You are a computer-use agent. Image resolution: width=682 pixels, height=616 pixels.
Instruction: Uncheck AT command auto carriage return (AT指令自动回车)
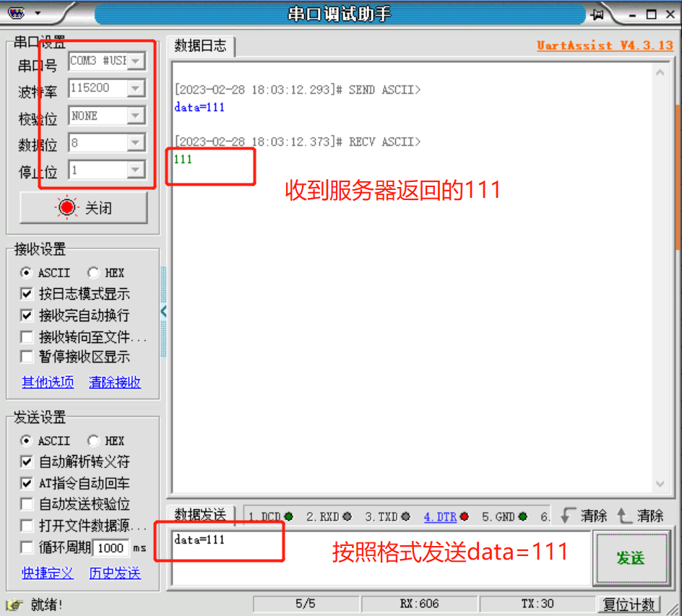[27, 483]
